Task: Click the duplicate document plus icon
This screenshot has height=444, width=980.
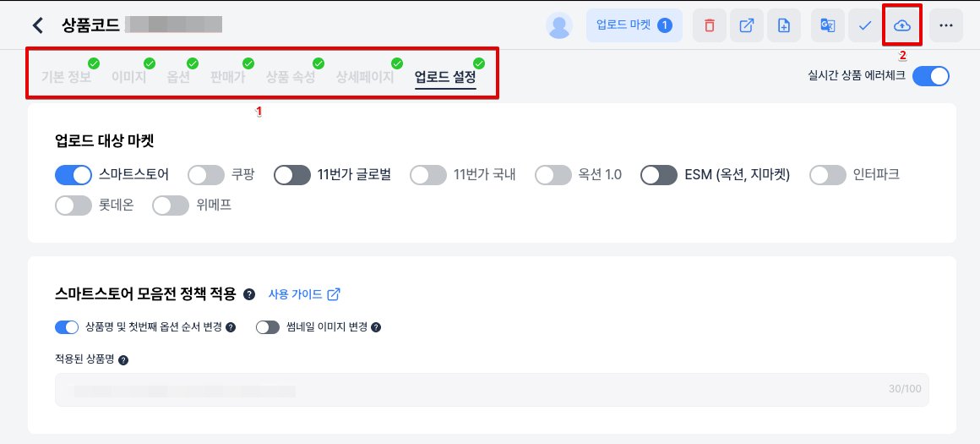Action: tap(784, 25)
